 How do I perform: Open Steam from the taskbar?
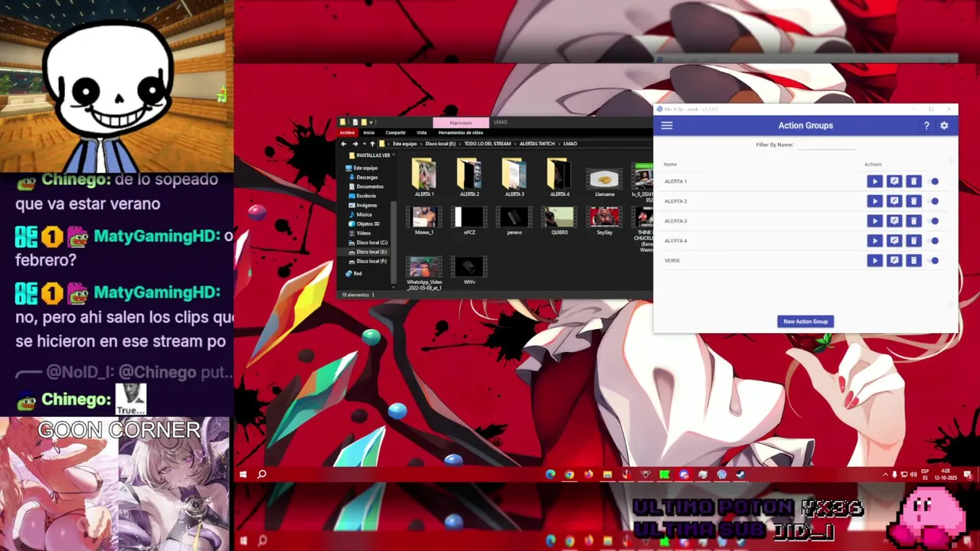[740, 474]
